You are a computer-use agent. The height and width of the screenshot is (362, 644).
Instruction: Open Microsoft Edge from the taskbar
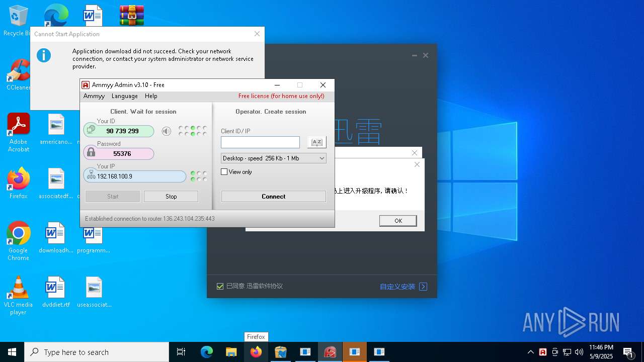point(207,352)
